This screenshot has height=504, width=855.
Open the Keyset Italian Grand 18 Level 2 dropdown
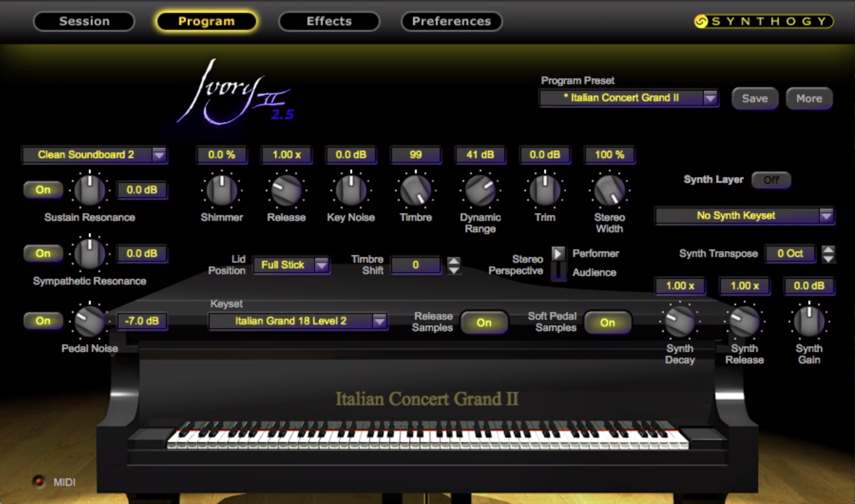coord(298,321)
